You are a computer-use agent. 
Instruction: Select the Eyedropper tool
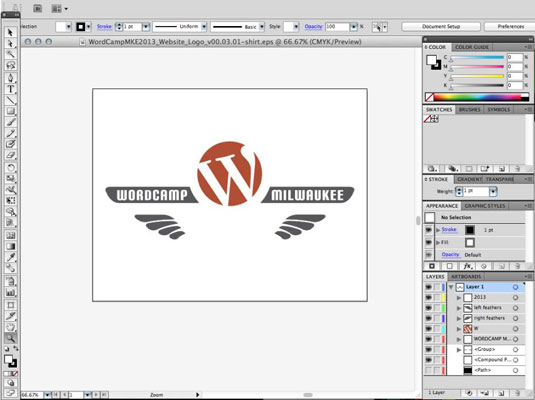click(x=10, y=257)
